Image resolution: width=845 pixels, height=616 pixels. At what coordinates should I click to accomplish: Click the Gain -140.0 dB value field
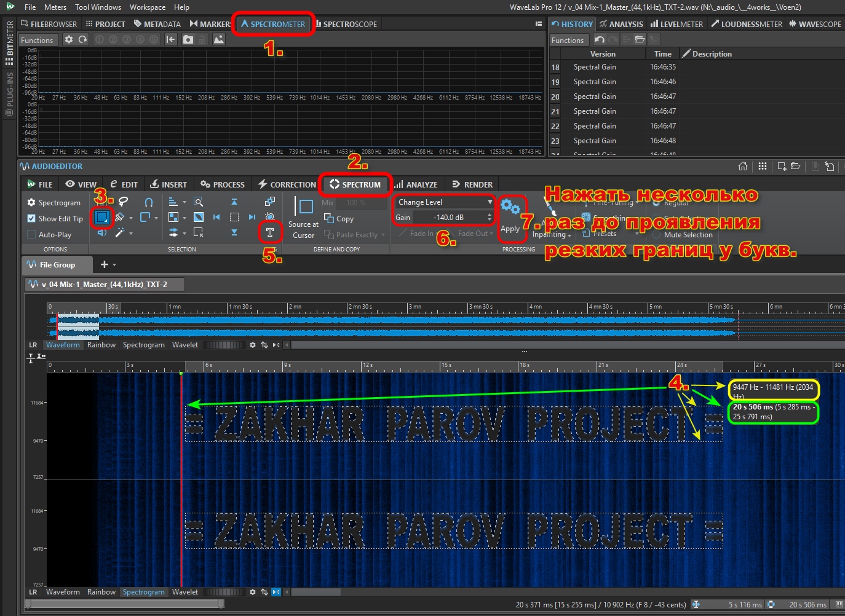pos(449,217)
